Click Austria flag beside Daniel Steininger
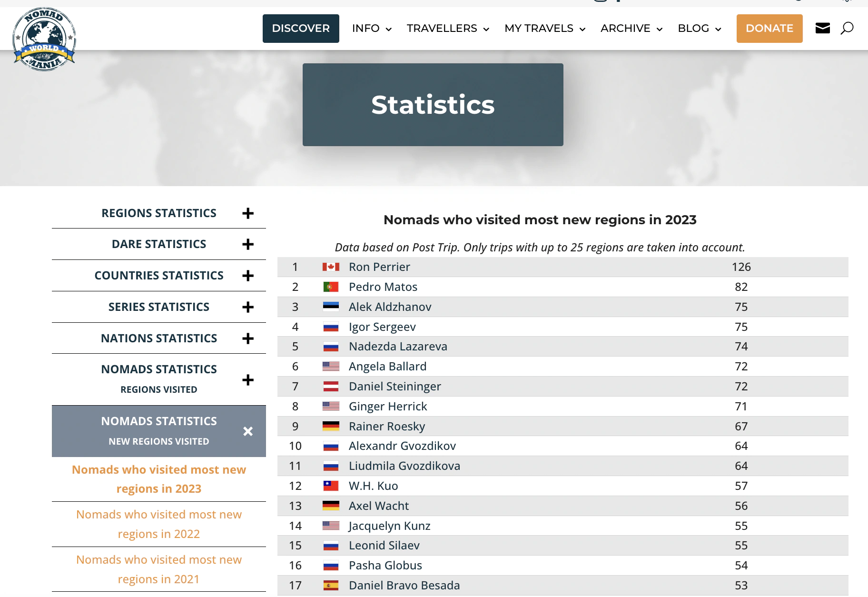Image resolution: width=868 pixels, height=597 pixels. point(331,387)
